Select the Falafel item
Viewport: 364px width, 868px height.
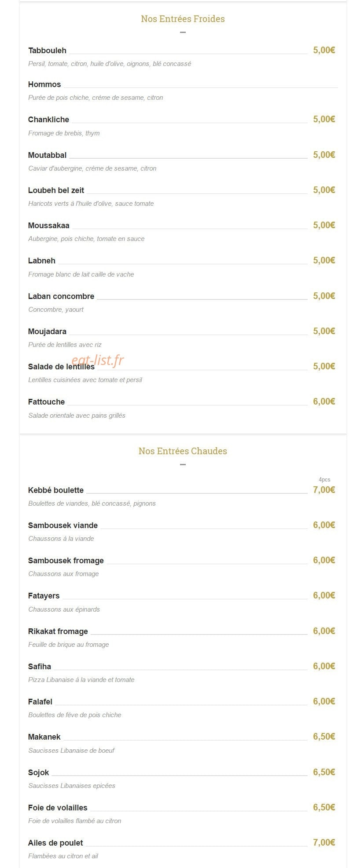[40, 702]
